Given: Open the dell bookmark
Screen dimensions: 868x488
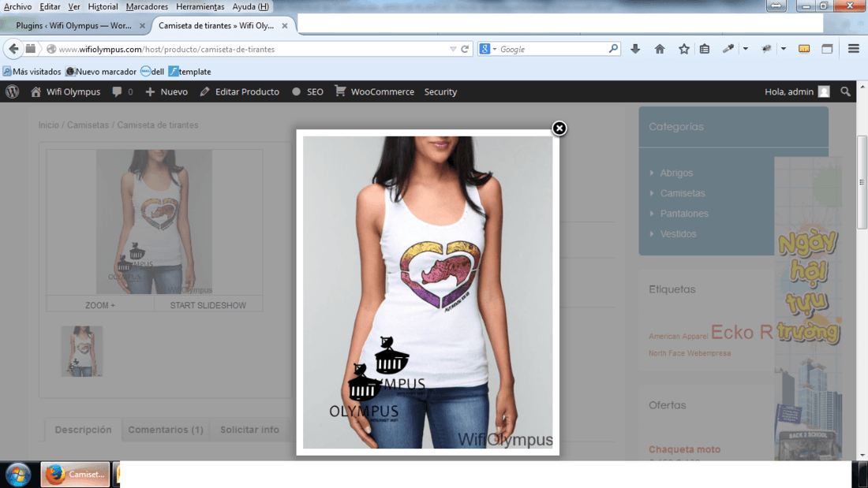Looking at the screenshot, I should tap(152, 72).
